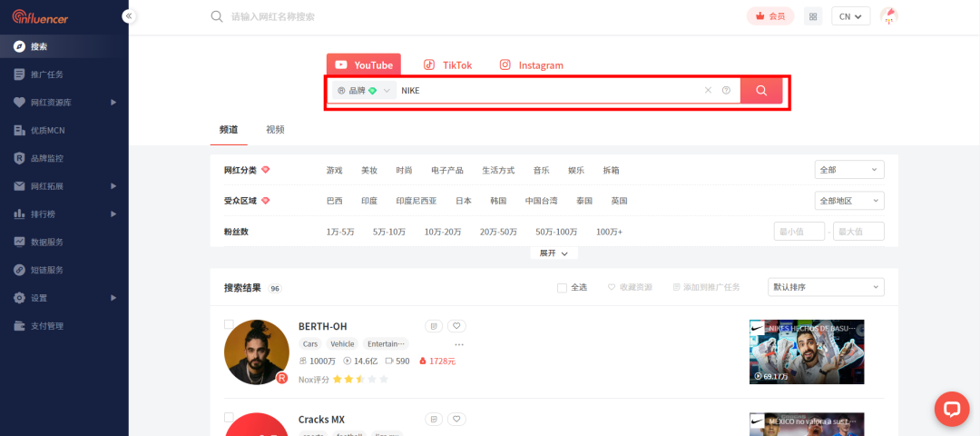The width and height of the screenshot is (980, 436).
Task: Open 优质MCN in the sidebar
Action: pos(47,130)
